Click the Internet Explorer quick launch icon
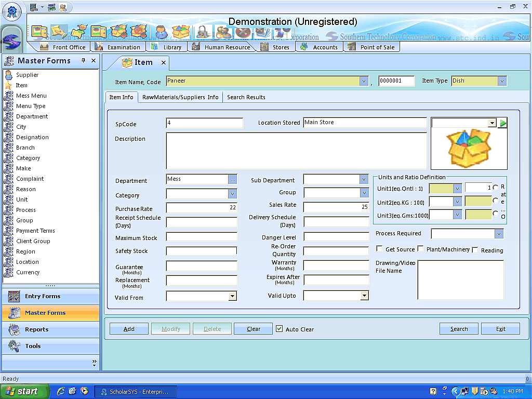Screen dimensions: 532x399 coord(61,391)
